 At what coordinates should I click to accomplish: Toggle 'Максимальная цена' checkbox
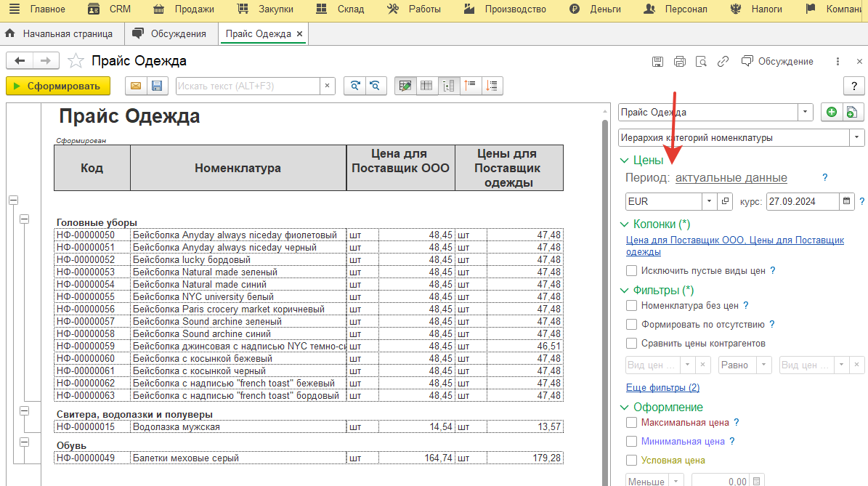click(x=632, y=422)
